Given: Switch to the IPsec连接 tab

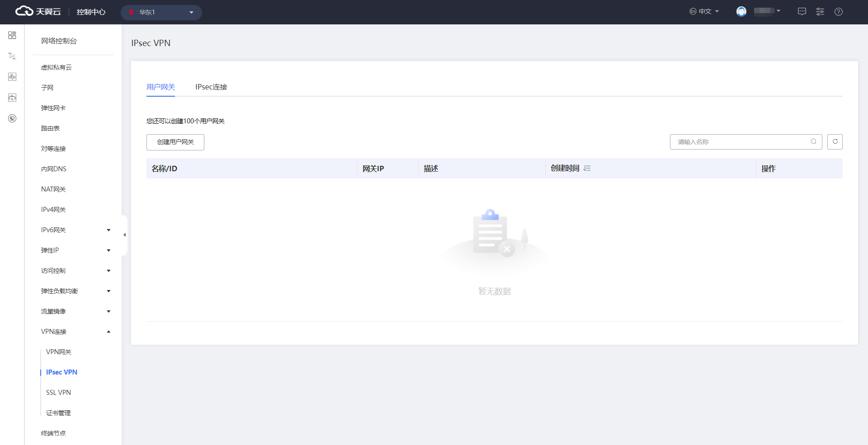Looking at the screenshot, I should pyautogui.click(x=211, y=87).
